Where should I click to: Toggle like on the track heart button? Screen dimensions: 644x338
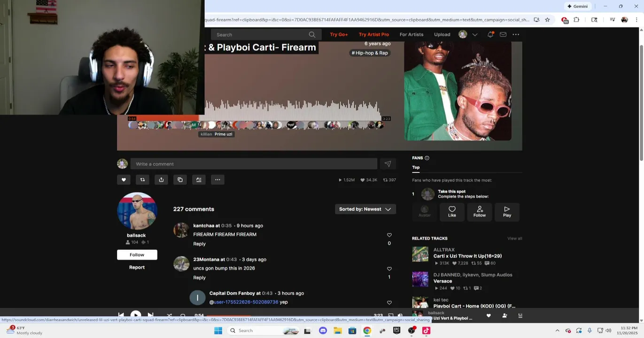click(124, 180)
